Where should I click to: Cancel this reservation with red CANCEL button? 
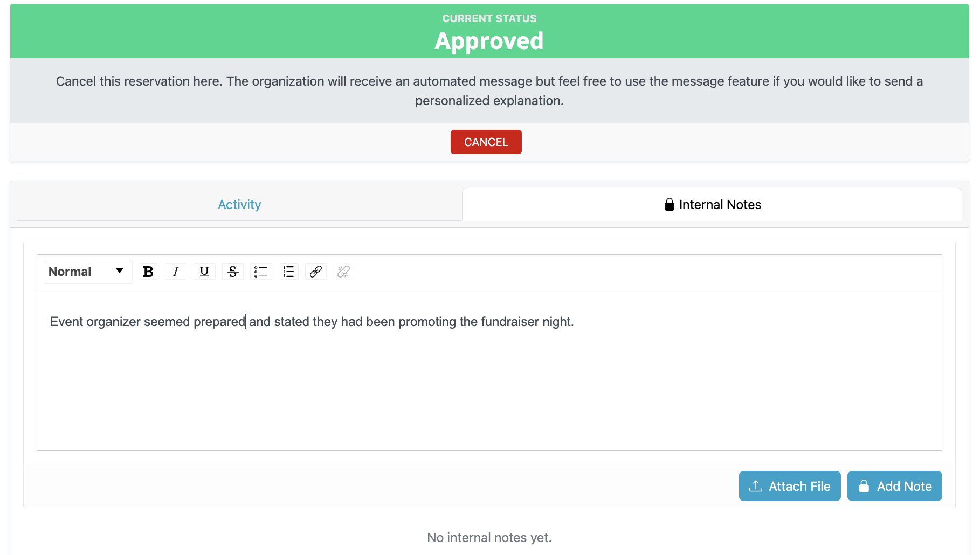point(486,142)
